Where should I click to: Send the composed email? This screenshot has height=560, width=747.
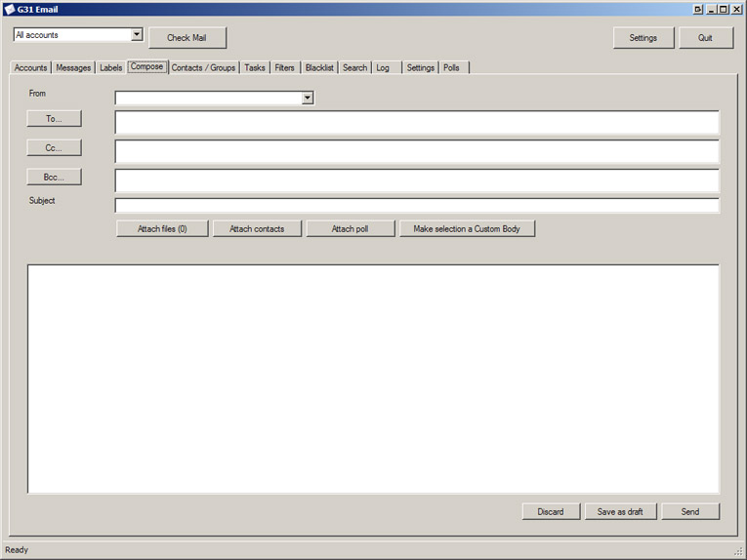(x=689, y=512)
